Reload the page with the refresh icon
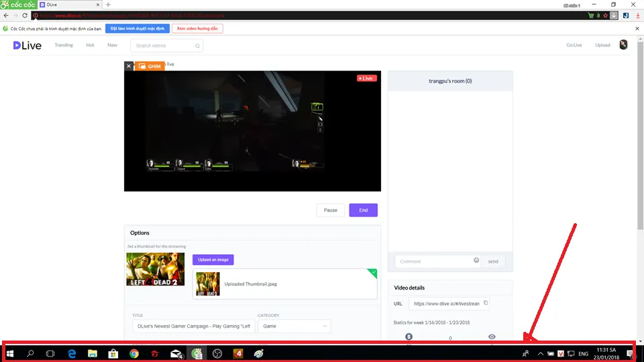Image resolution: width=644 pixels, height=362 pixels. point(25,15)
